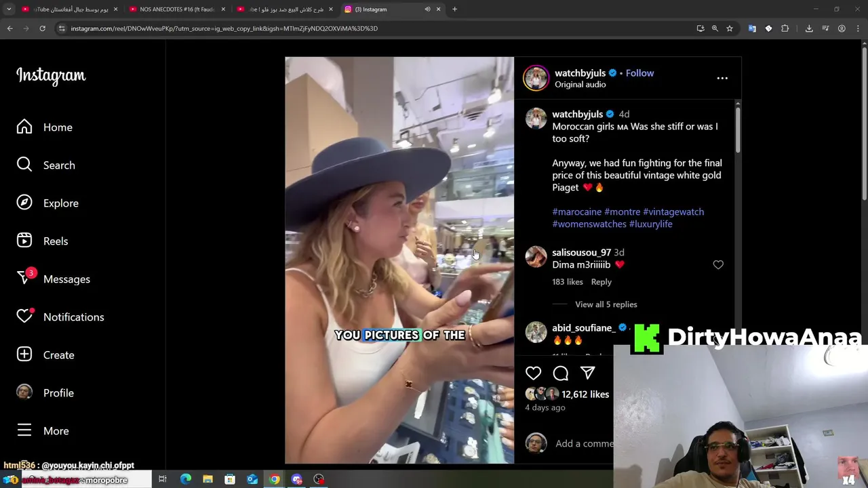Screen dimensions: 868x488
Task: Bookmark this page with star icon
Action: tap(730, 28)
